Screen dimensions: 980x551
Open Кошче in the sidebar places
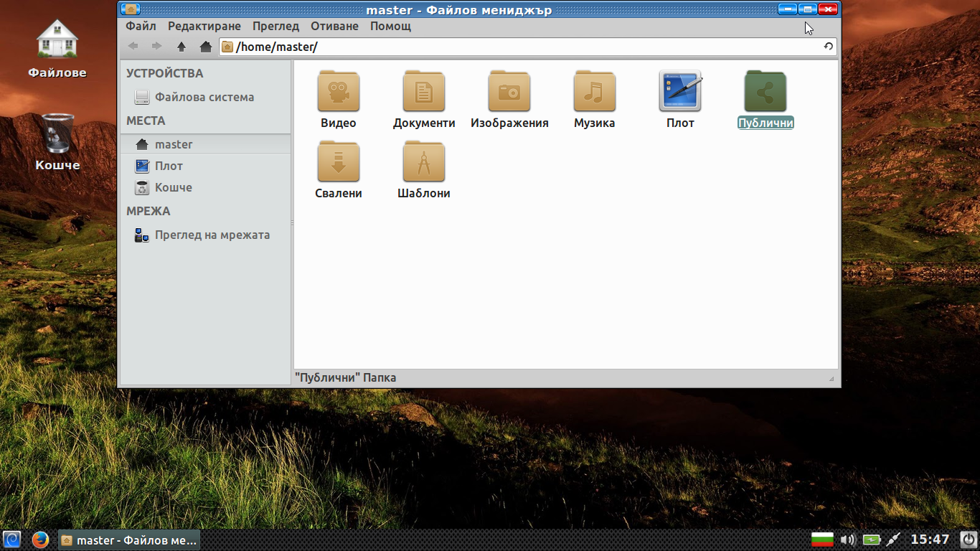pyautogui.click(x=205, y=187)
